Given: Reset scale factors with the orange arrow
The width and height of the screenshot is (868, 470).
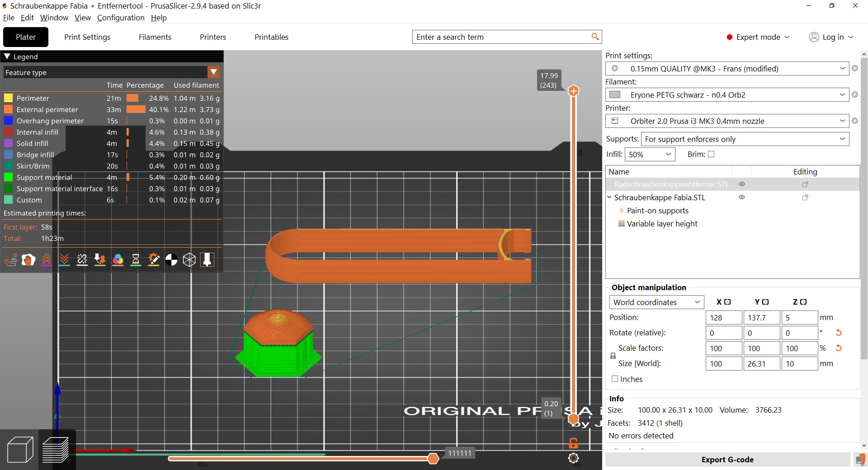Looking at the screenshot, I should (839, 348).
